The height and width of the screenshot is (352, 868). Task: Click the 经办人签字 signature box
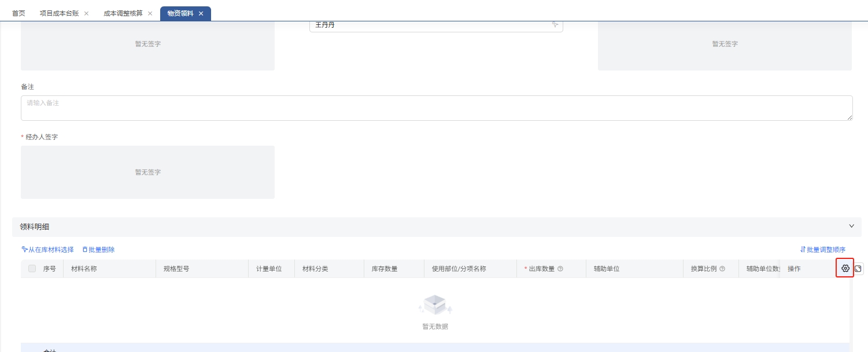147,172
